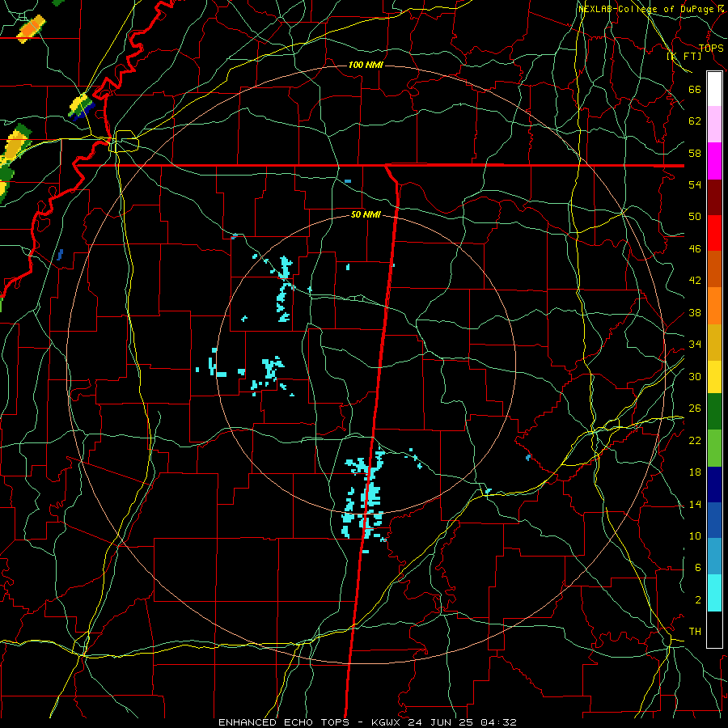Click the '50' legend value on the scale
728x728 pixels.
tap(695, 217)
